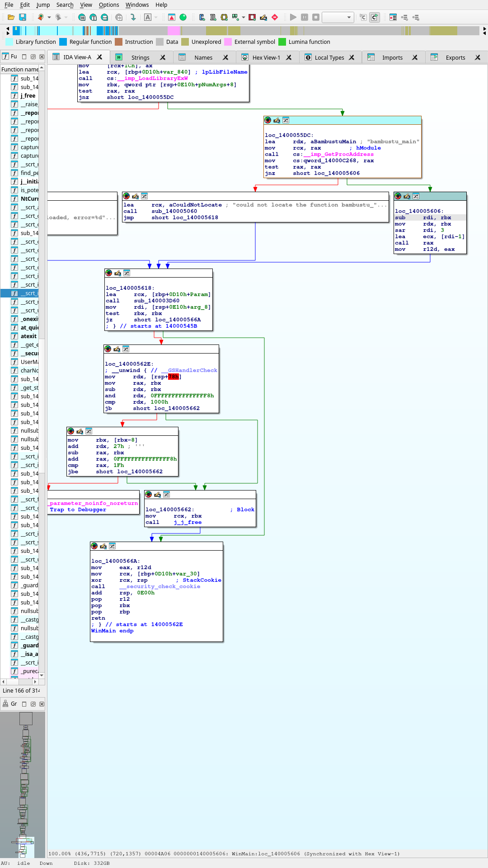Open the Jump menu
The height and width of the screenshot is (868, 488).
click(43, 5)
